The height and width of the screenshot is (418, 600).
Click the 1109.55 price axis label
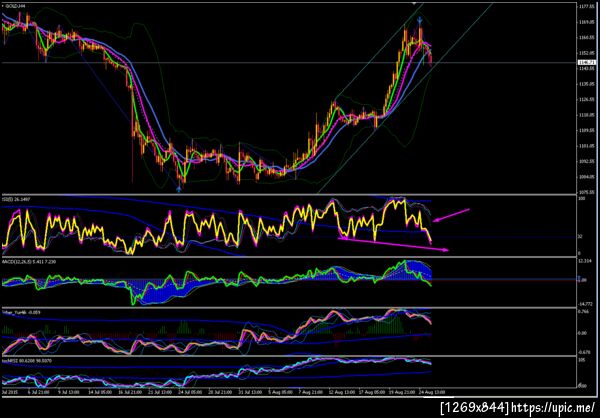click(587, 130)
